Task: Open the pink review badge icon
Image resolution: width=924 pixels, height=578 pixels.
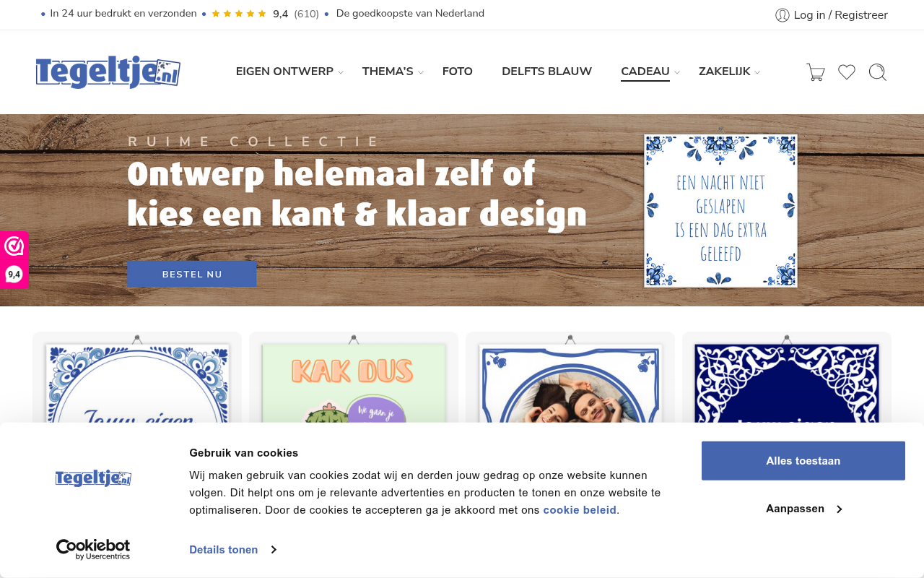Action: [x=14, y=246]
